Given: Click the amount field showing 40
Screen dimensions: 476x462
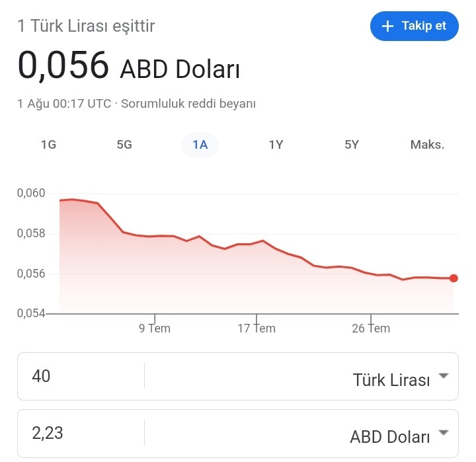Looking at the screenshot, I should click(x=81, y=376).
